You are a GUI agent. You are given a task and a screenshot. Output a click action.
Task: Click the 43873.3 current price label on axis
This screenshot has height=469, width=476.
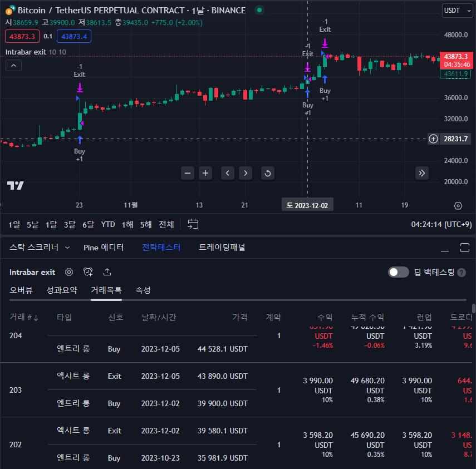457,61
